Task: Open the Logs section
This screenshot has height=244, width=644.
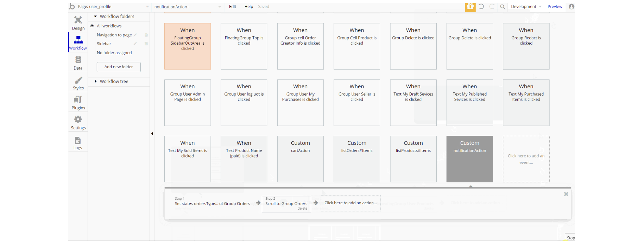Action: (x=78, y=143)
